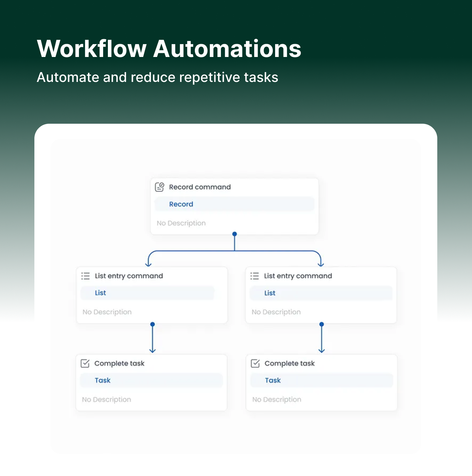Select the List field in left List entry node
The image size is (472, 476).
click(x=147, y=293)
